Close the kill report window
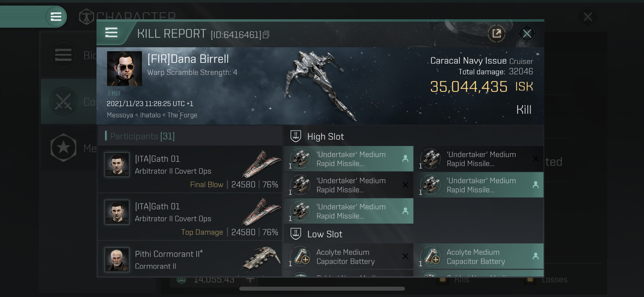 tap(527, 34)
